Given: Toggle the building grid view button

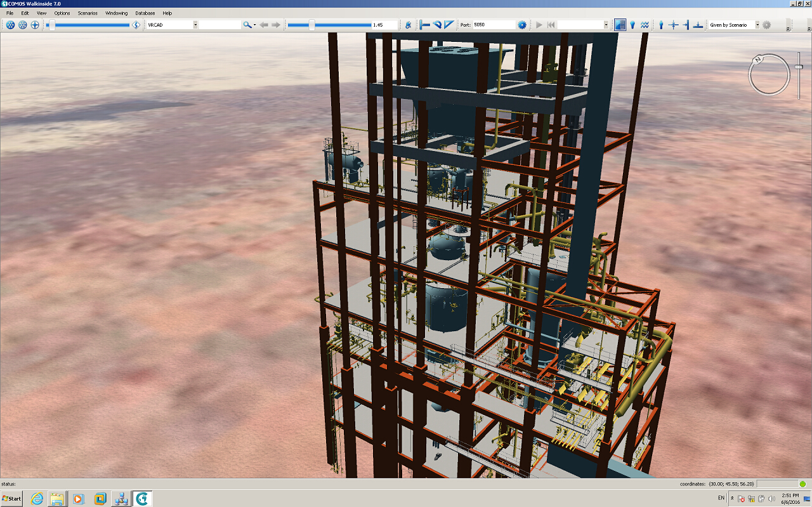Looking at the screenshot, I should [x=620, y=25].
